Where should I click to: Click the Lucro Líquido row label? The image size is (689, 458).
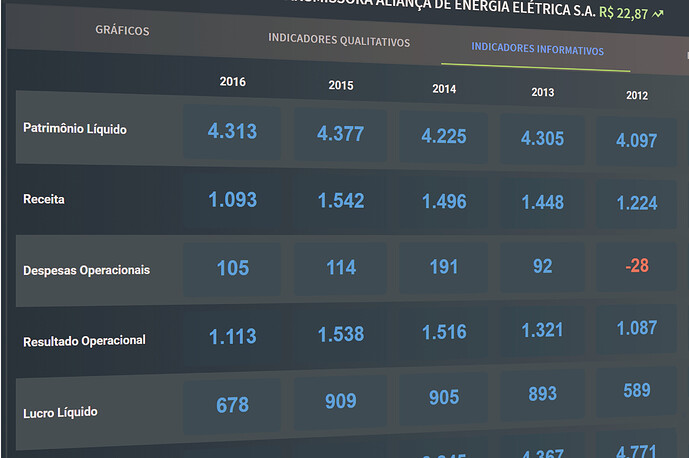tap(60, 413)
